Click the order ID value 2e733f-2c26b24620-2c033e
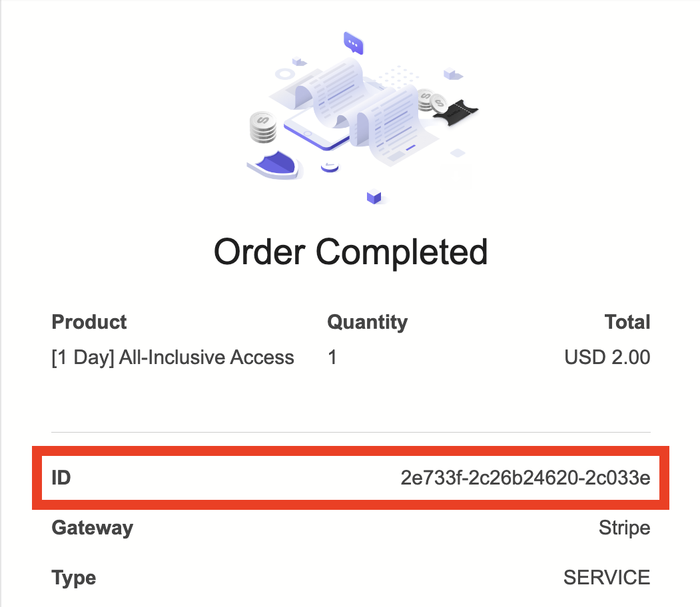 (525, 478)
